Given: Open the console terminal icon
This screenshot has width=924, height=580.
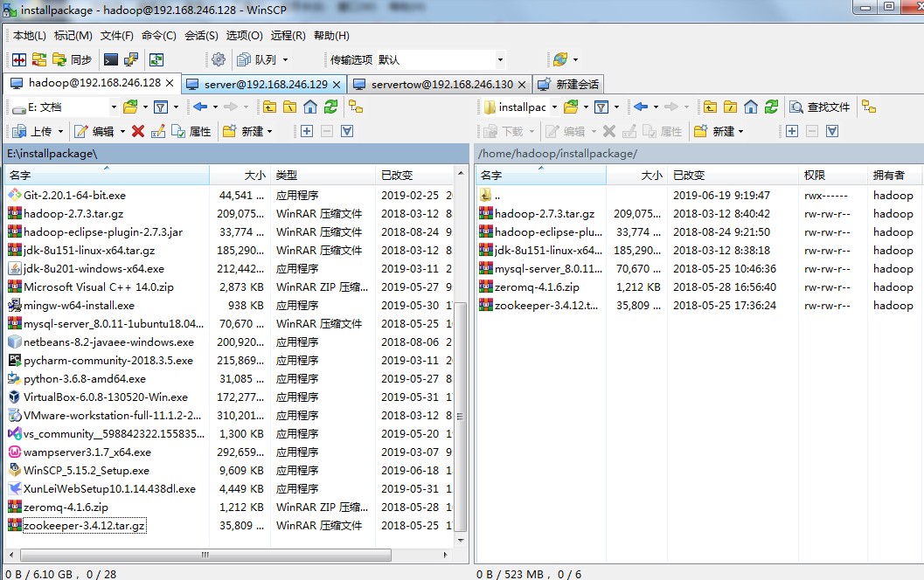Looking at the screenshot, I should pyautogui.click(x=110, y=59).
